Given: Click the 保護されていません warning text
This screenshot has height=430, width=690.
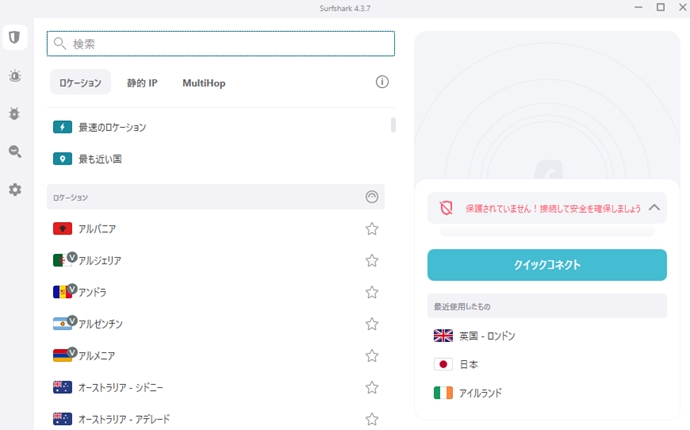Looking at the screenshot, I should tap(553, 208).
